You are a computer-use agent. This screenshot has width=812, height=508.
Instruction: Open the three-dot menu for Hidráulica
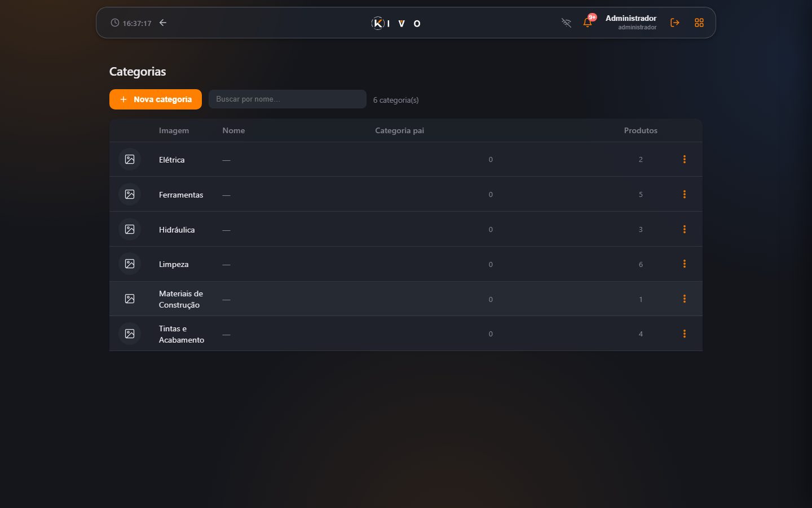(x=685, y=229)
